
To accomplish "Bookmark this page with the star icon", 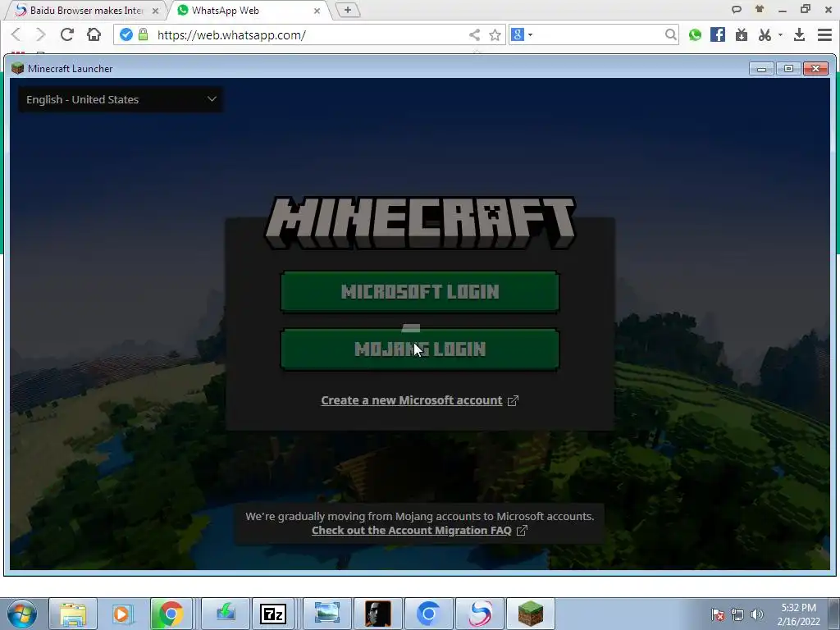I will (x=495, y=34).
